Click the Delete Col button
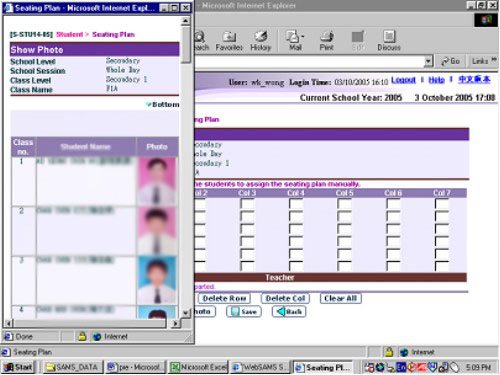The image size is (500, 375). (285, 298)
